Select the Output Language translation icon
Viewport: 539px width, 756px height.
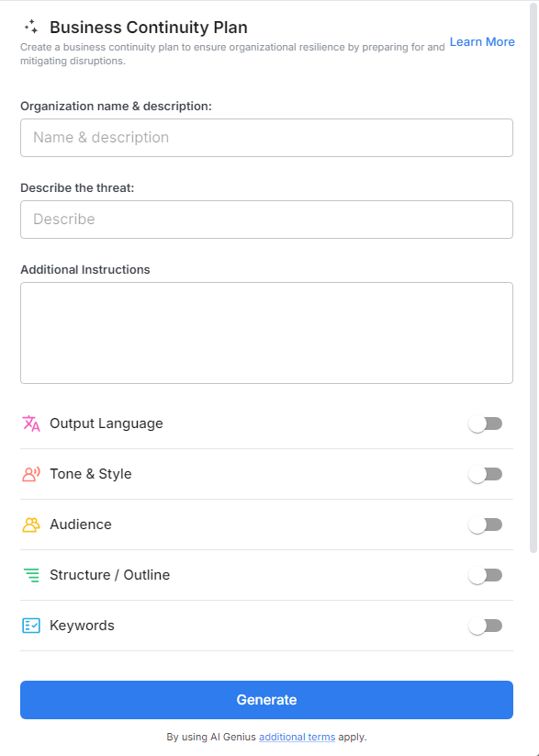[x=29, y=423]
